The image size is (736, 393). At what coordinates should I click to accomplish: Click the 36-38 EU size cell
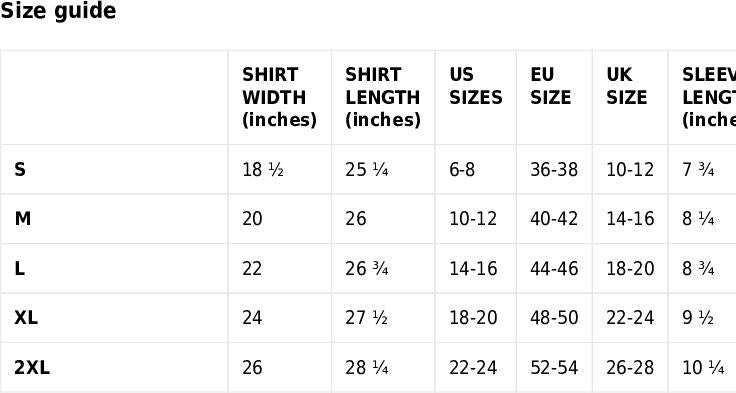(554, 170)
